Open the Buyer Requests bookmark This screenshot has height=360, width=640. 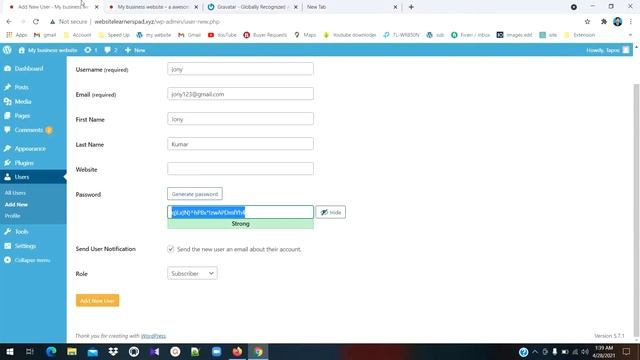[265, 35]
